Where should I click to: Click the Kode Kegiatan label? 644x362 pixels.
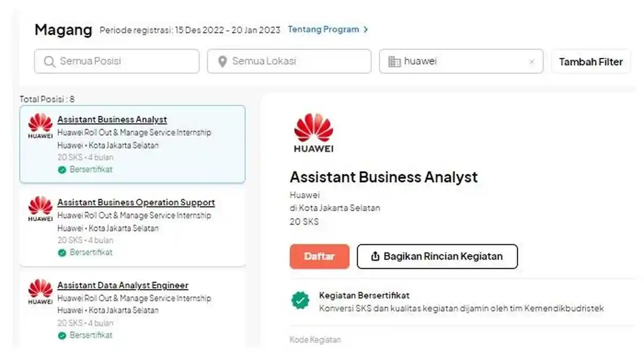click(315, 339)
